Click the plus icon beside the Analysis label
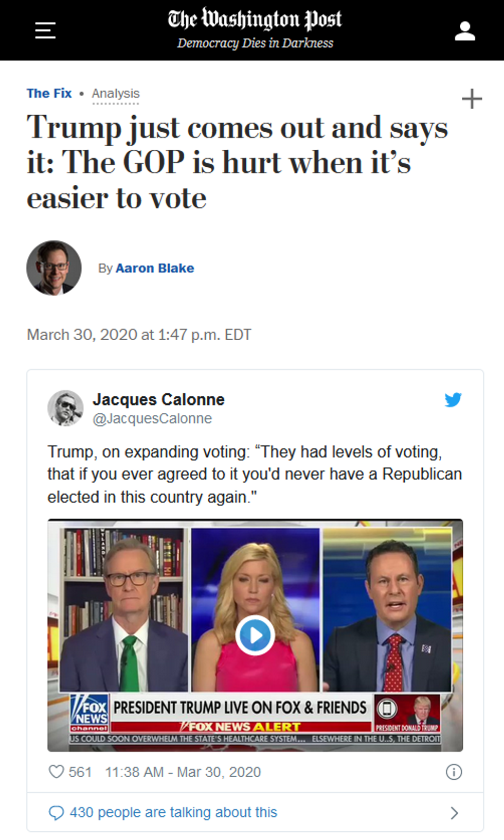Screen dimensions: 504x840 (x=472, y=99)
